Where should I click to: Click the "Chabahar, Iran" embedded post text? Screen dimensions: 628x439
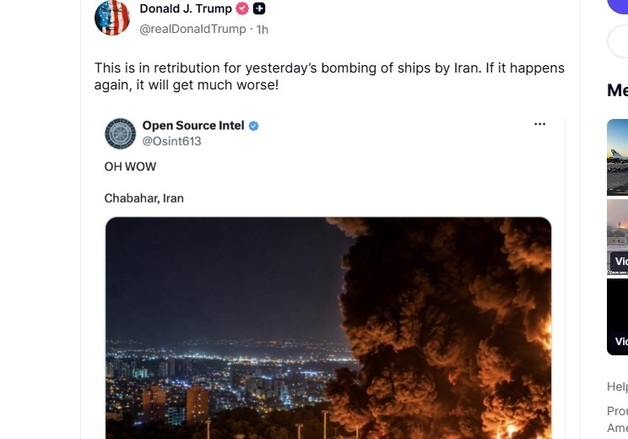(x=144, y=198)
